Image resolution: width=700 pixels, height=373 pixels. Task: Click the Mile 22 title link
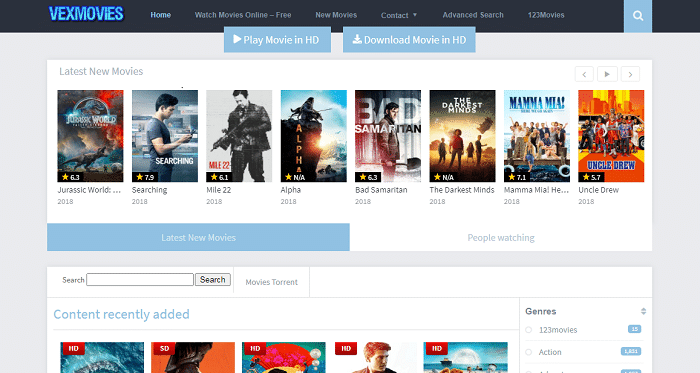(219, 190)
